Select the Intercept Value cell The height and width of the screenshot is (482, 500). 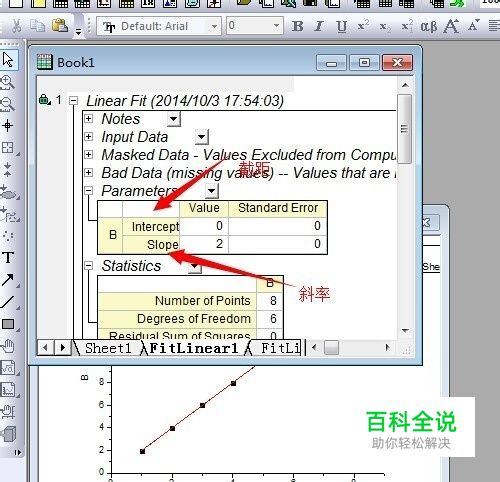(x=204, y=226)
